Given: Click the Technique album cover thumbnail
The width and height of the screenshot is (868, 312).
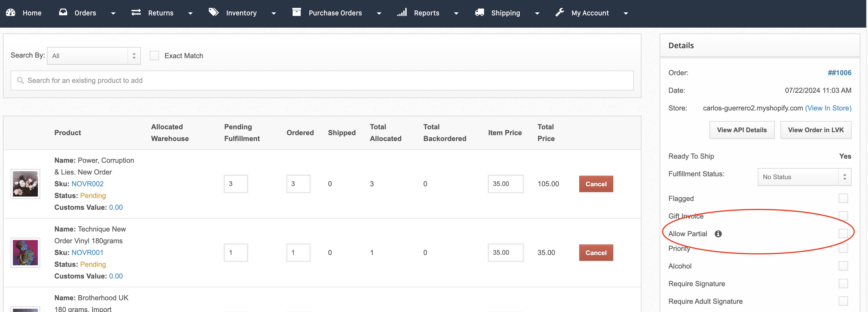Looking at the screenshot, I should [x=25, y=253].
